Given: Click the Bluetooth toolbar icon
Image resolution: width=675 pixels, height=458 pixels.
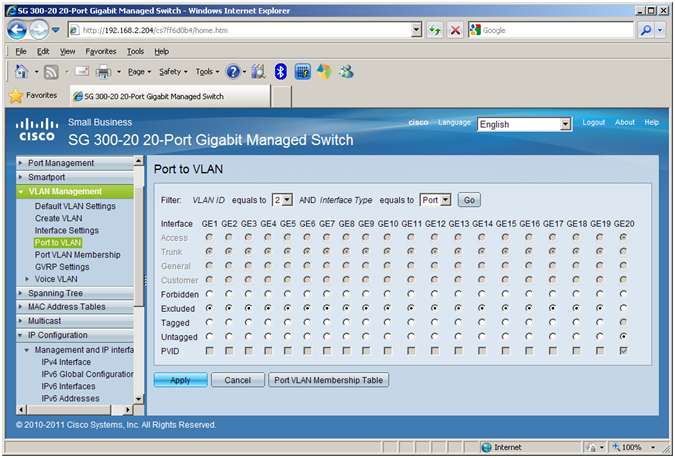Looking at the screenshot, I should (x=281, y=71).
